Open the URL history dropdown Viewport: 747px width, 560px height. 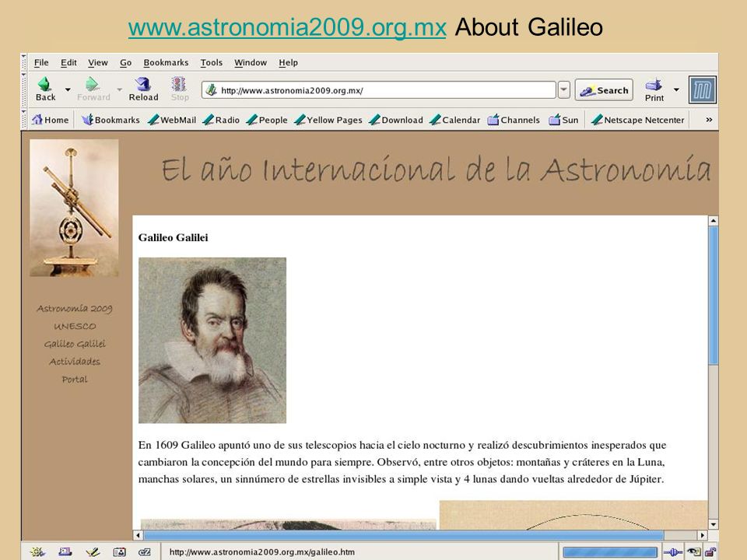[563, 89]
